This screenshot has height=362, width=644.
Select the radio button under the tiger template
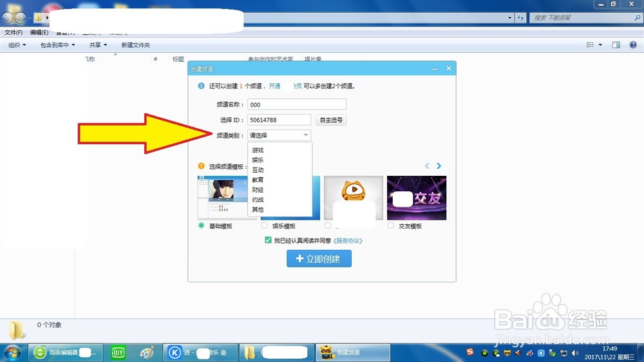tap(327, 225)
